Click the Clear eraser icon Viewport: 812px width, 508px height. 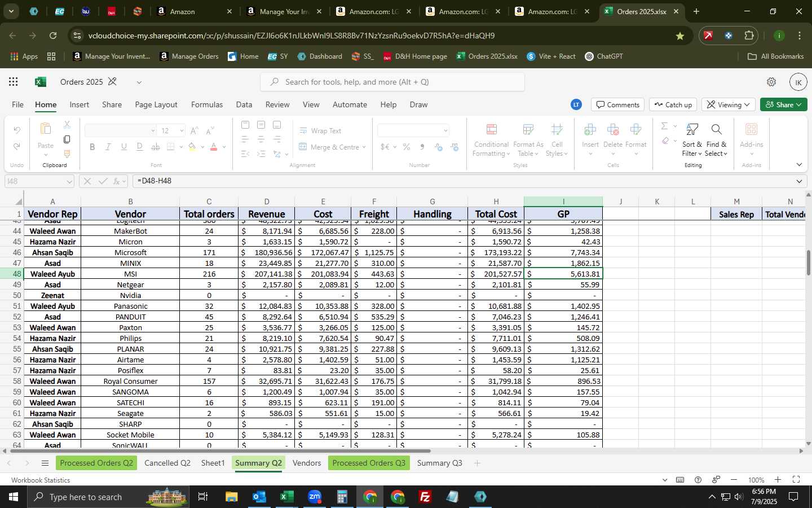665,141
